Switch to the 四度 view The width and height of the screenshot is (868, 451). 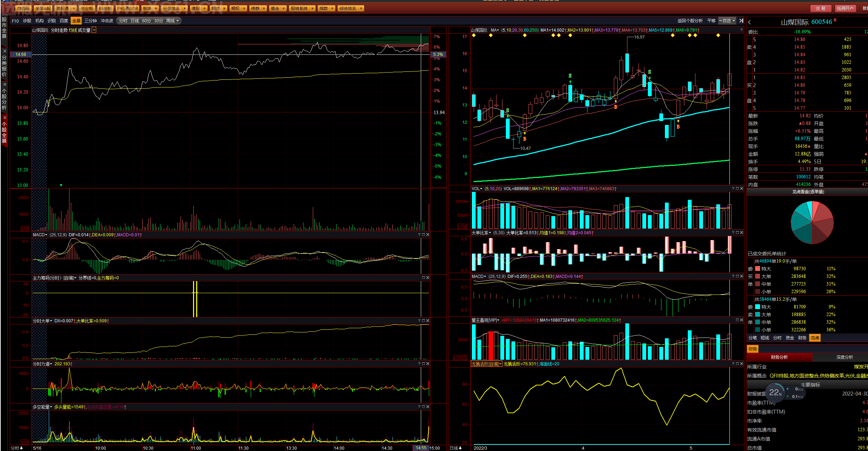64,21
